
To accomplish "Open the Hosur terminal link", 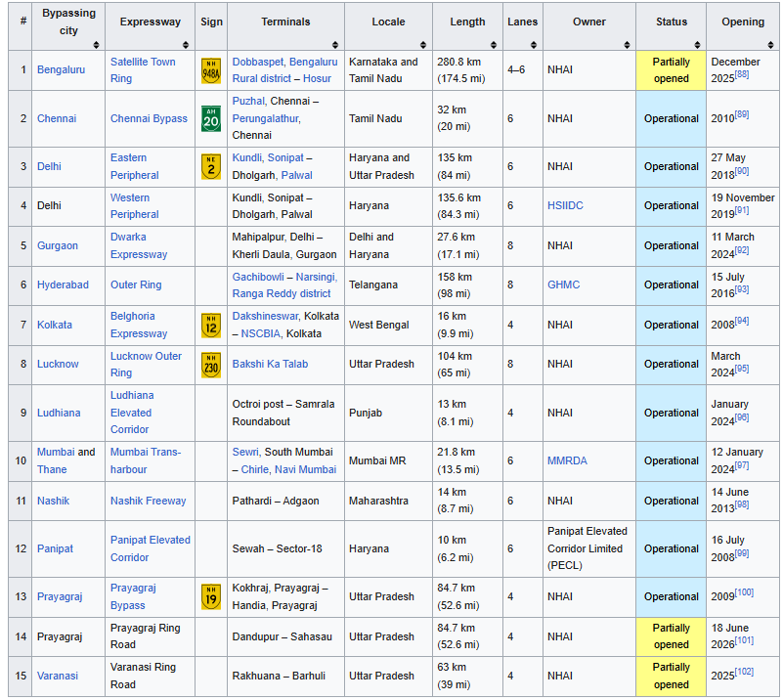I will click(x=317, y=79).
